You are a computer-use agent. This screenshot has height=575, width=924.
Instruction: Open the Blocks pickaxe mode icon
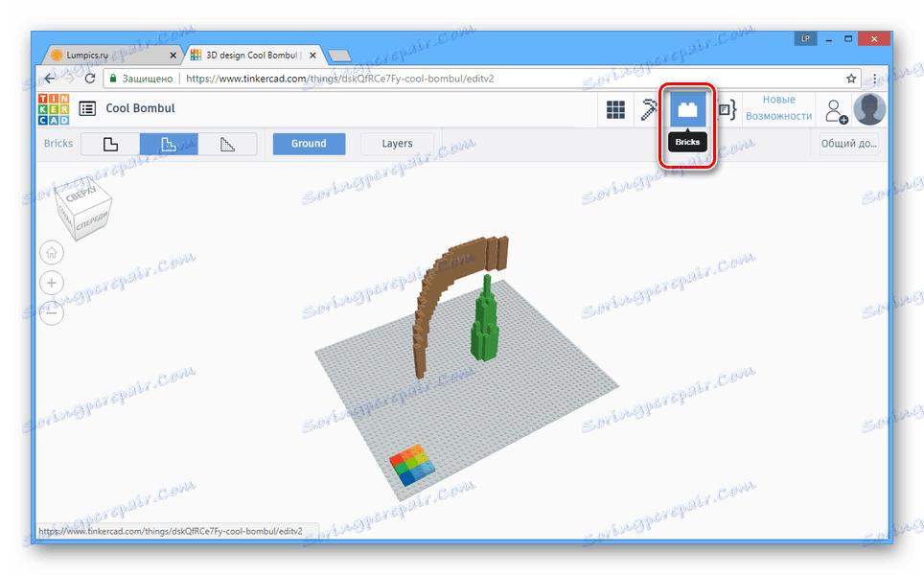650,109
